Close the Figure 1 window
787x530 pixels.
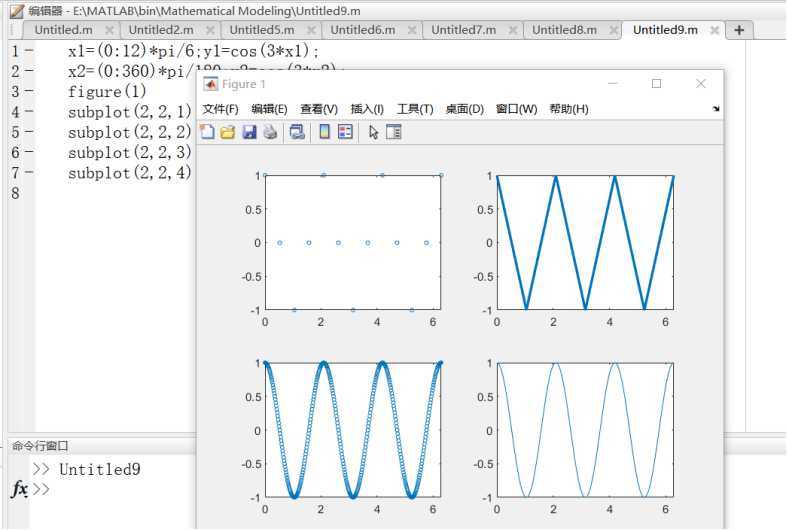tap(701, 83)
